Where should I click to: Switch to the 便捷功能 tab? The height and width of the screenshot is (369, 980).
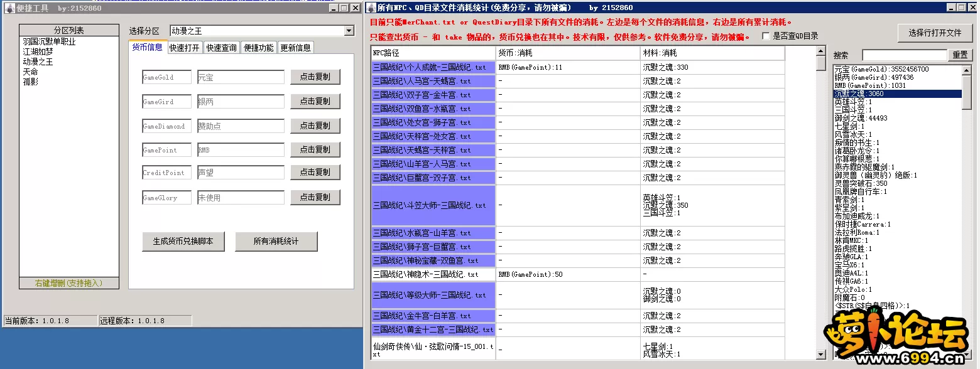258,48
